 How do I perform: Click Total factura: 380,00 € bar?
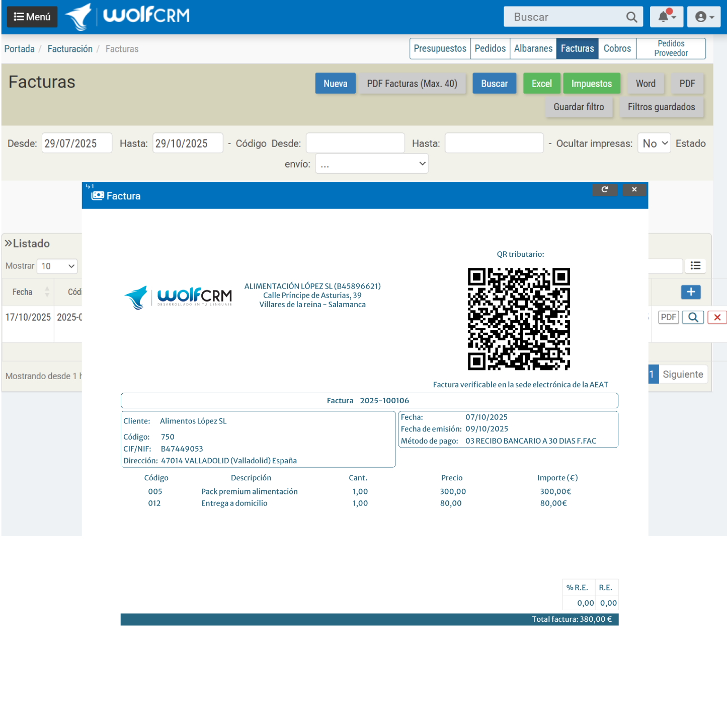point(369,619)
